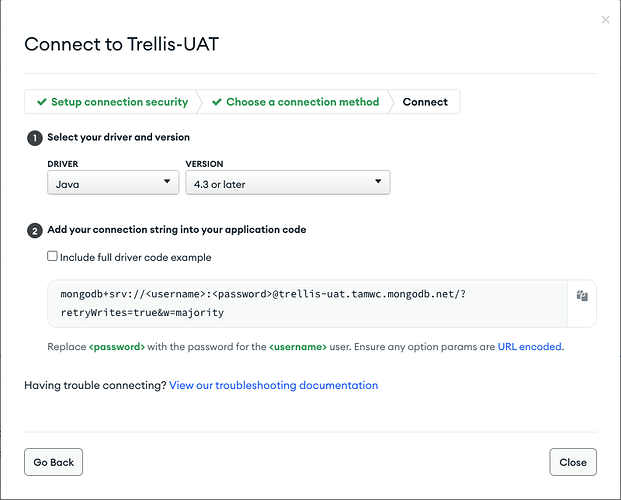Screen dimensions: 621x500
Task: Open the Driver dropdown showing Java
Action: pyautogui.click(x=112, y=183)
